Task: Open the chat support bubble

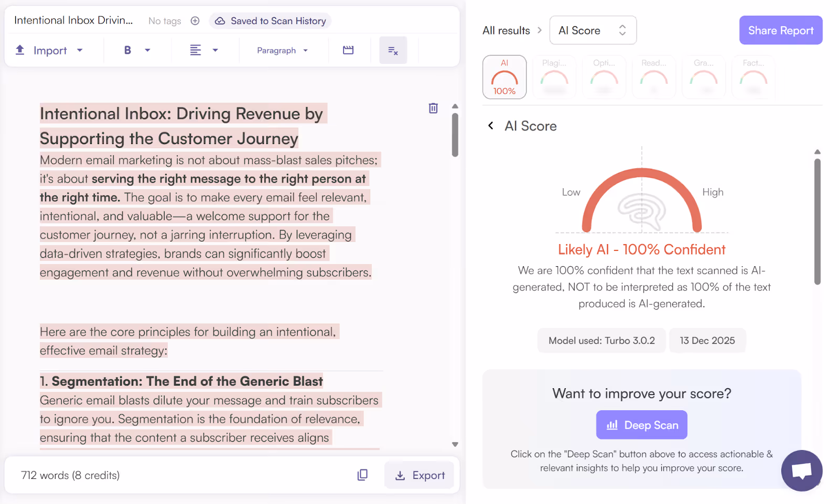Action: point(801,470)
